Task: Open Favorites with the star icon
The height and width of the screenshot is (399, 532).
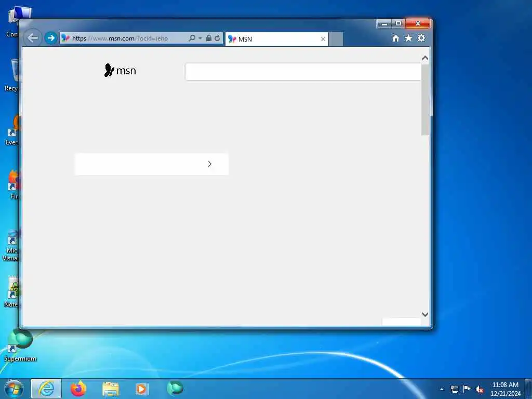Action: (x=408, y=38)
